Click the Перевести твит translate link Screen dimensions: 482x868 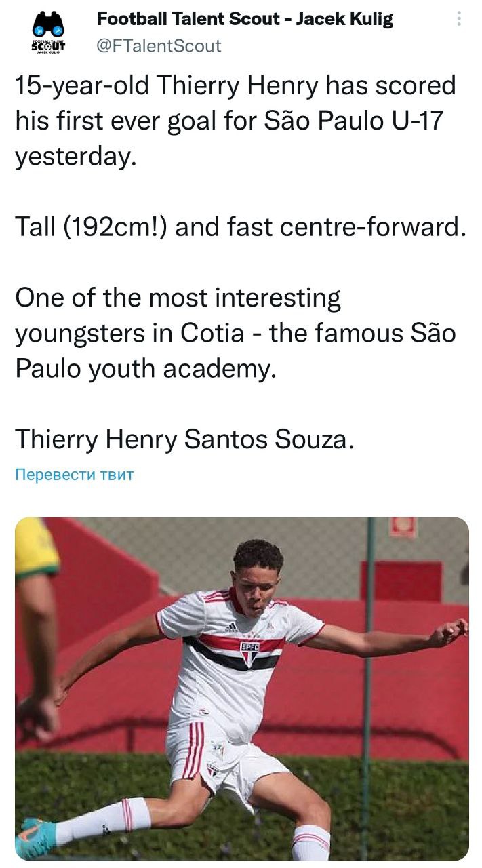(x=75, y=475)
